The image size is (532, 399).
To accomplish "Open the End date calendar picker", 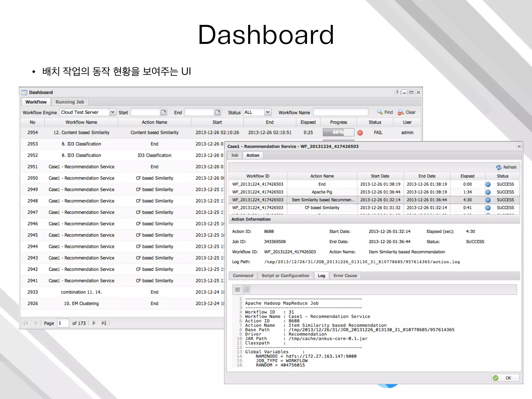I will 217,112.
